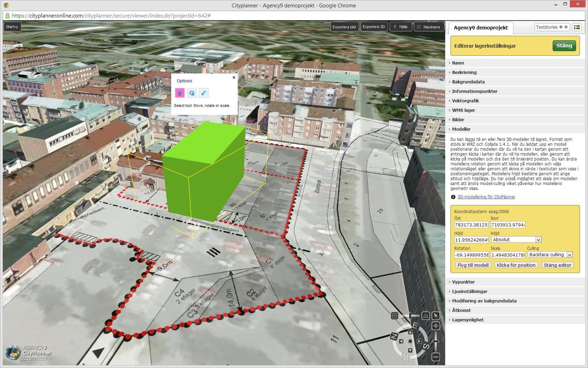The height and width of the screenshot is (368, 588).
Task: Click Flyg till modell button
Action: tap(473, 265)
